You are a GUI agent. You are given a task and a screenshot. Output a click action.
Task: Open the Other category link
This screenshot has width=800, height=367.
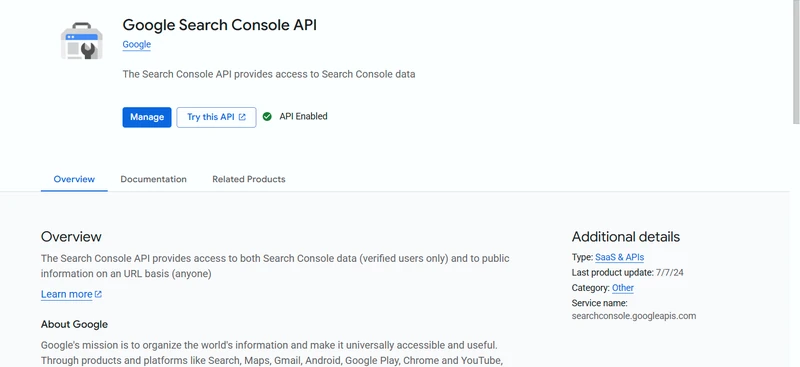(x=623, y=288)
